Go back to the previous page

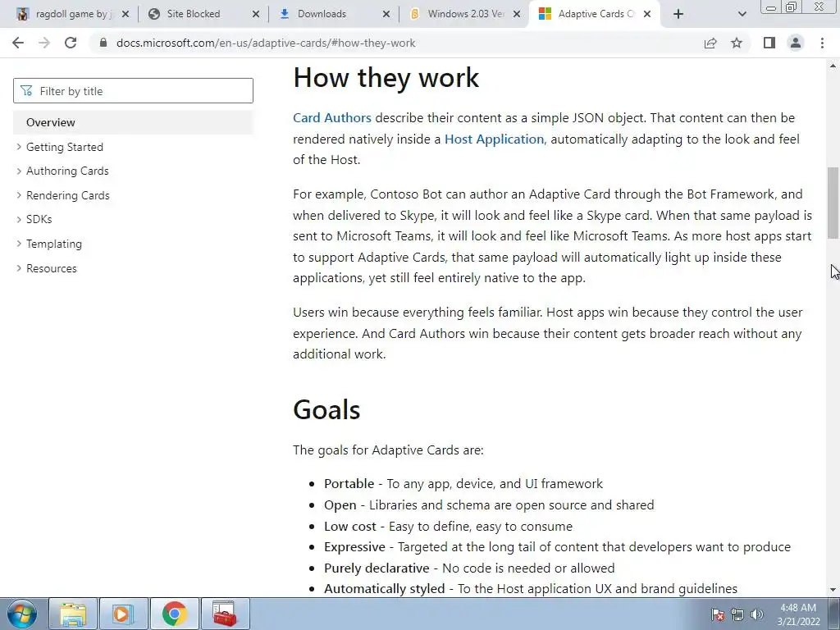click(18, 43)
